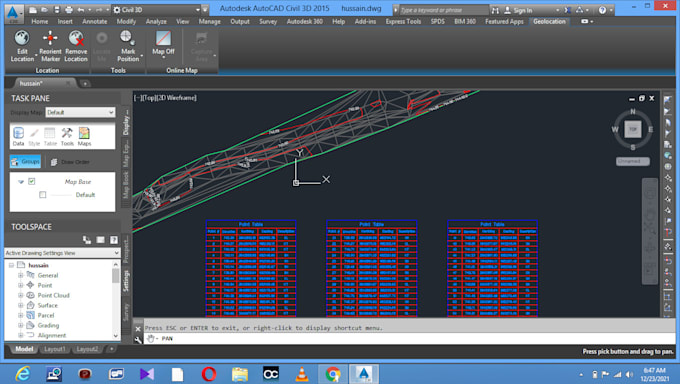Viewport: 680px width, 384px height.
Task: Expand the Point Cloud tree node
Action: click(x=20, y=295)
